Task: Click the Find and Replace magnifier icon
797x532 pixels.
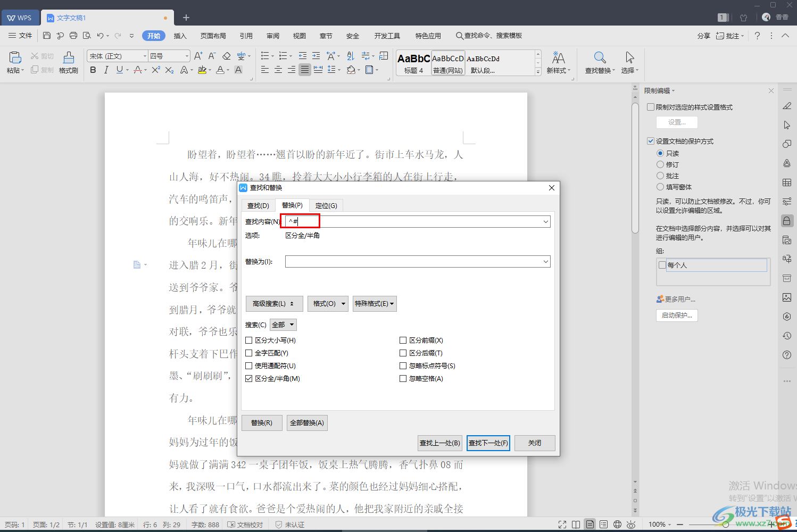Action: pyautogui.click(x=600, y=57)
